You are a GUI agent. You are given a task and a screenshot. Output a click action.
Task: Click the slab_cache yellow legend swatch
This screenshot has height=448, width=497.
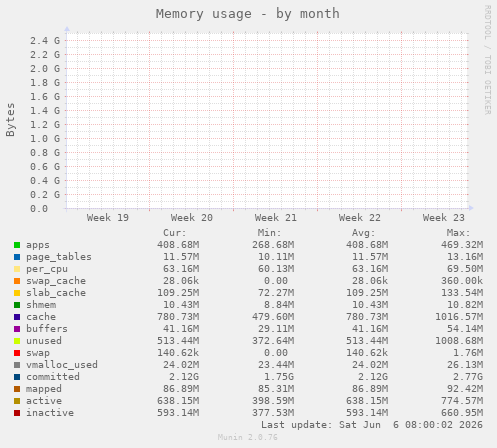click(17, 293)
